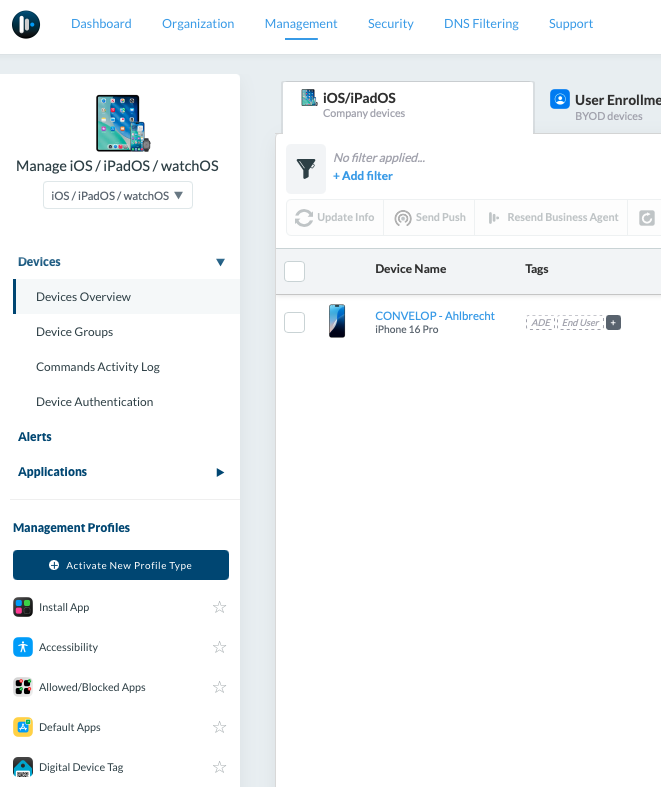Switch to the User Enrollment tab

coord(603,106)
